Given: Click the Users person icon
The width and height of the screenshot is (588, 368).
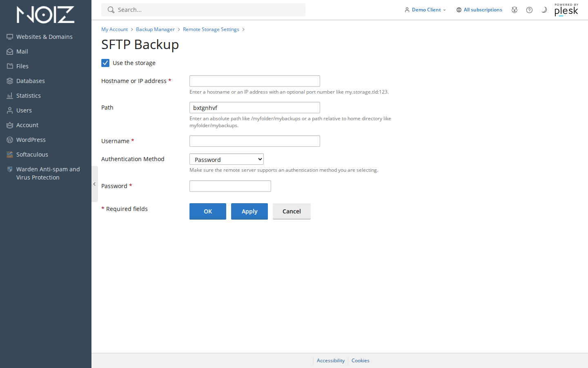Looking at the screenshot, I should (x=10, y=110).
